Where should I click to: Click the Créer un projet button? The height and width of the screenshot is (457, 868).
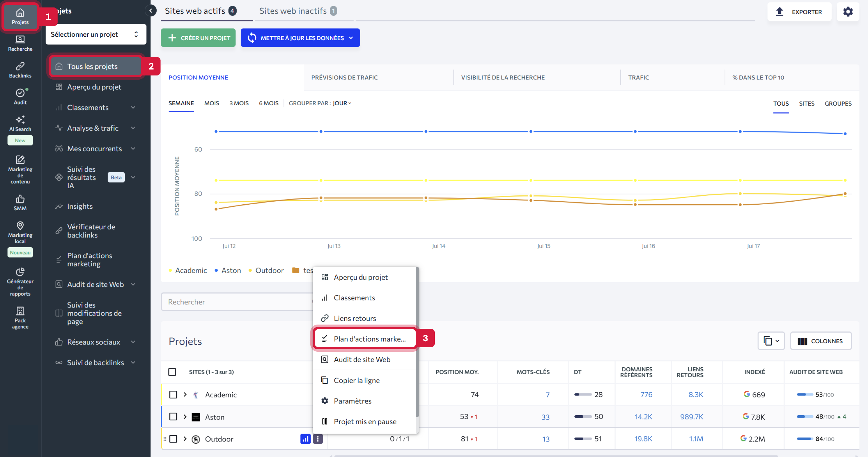pyautogui.click(x=198, y=38)
